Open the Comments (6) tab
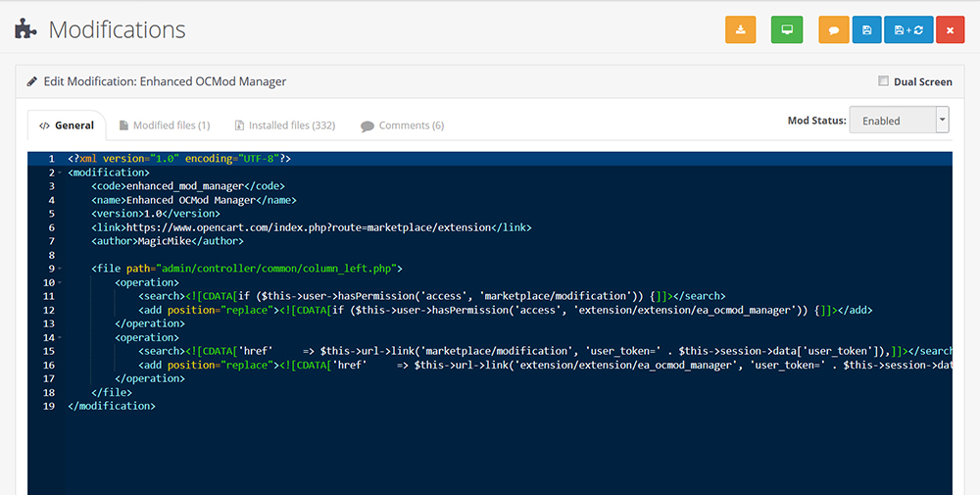 (x=403, y=125)
